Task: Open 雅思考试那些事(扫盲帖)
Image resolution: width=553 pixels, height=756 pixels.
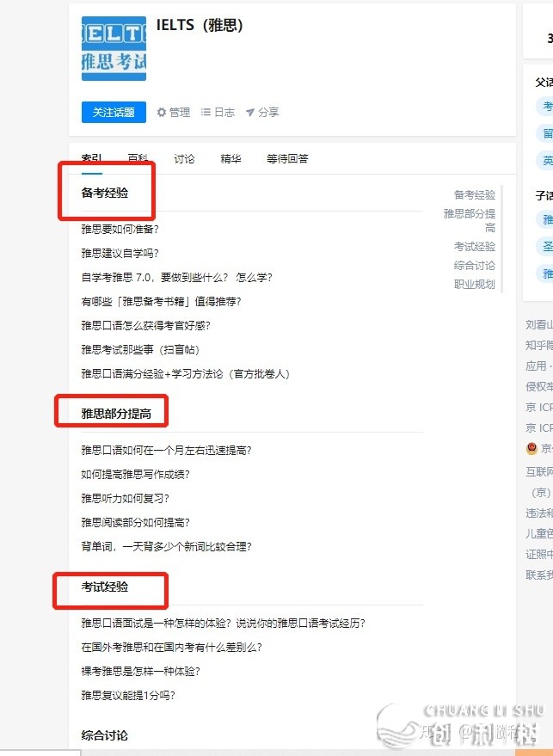Action: [140, 349]
